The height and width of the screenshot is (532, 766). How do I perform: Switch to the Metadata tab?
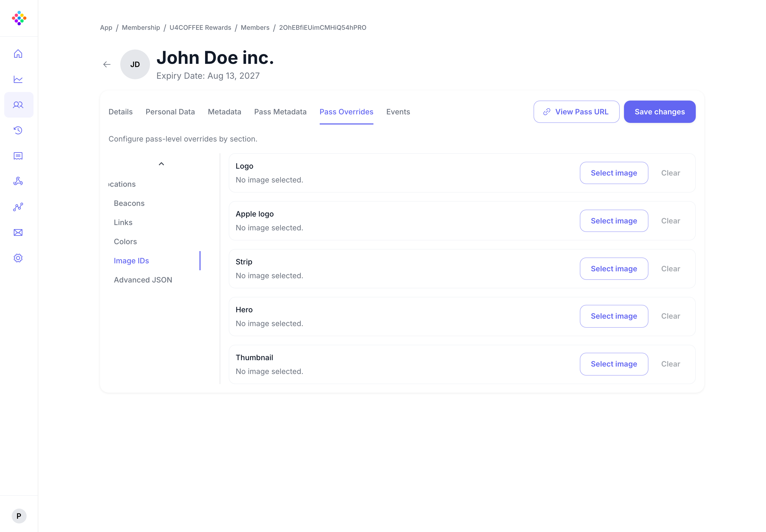pos(225,112)
